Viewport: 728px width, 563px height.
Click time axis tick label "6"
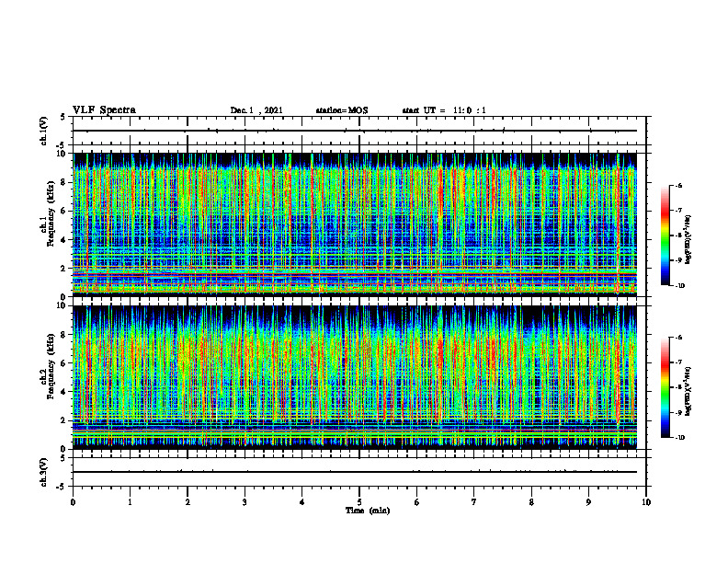click(x=417, y=502)
